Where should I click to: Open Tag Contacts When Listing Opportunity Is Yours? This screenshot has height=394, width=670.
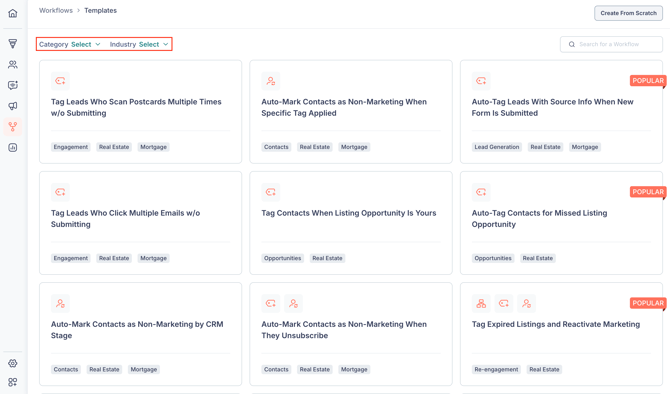pyautogui.click(x=350, y=223)
